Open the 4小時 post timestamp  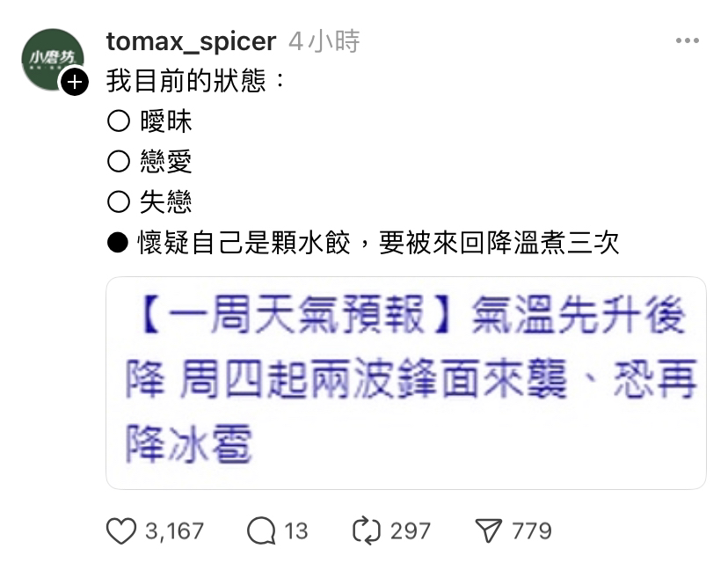324,41
